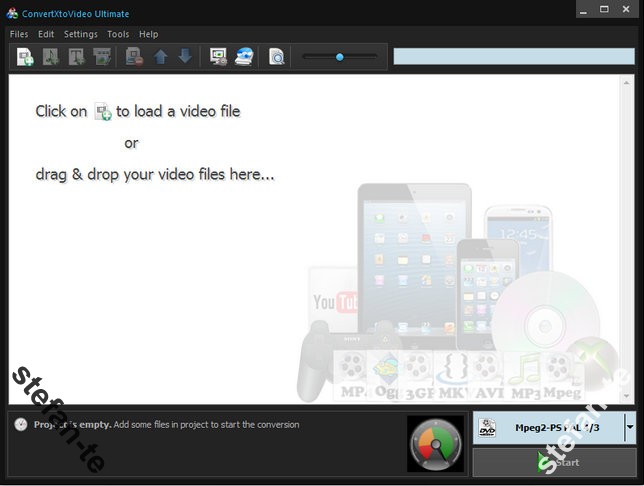The width and height of the screenshot is (644, 486).
Task: Click the add subtitle (T) toolbar icon
Action: (x=76, y=57)
